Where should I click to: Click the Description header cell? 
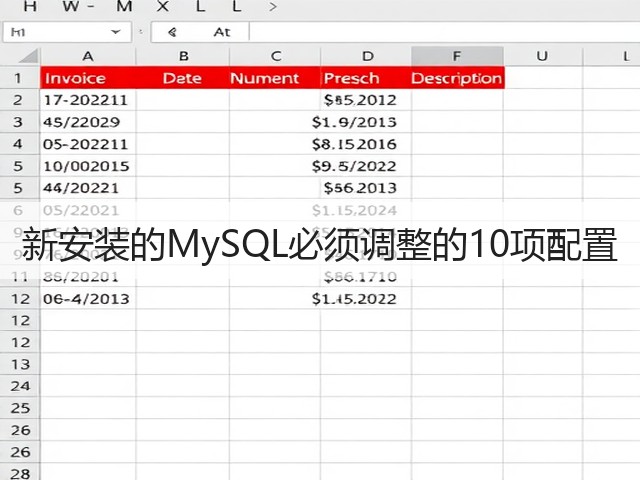pos(458,78)
